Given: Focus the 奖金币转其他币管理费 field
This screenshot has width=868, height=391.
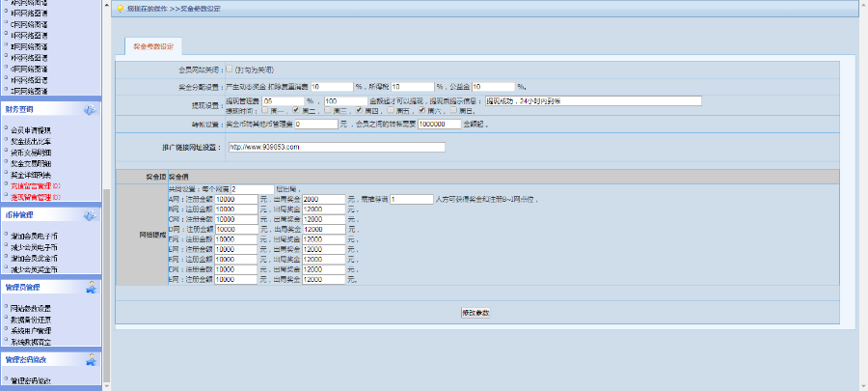Looking at the screenshot, I should click(316, 125).
